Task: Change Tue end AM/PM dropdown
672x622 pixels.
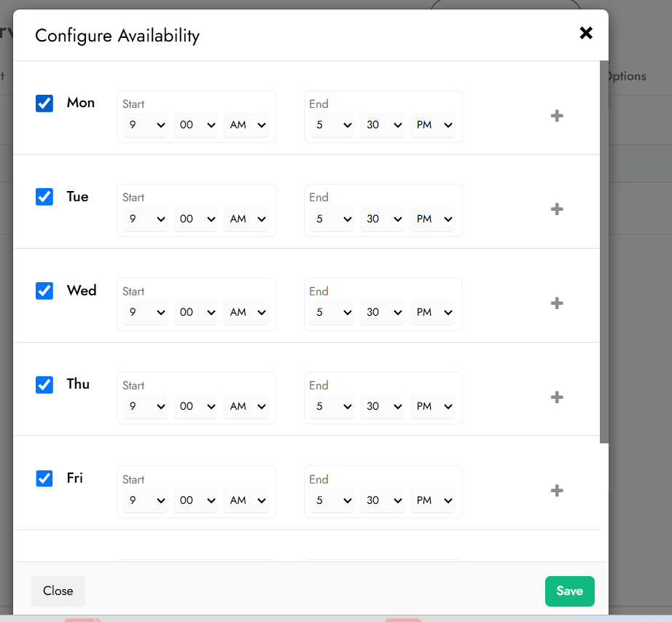Action: click(432, 219)
